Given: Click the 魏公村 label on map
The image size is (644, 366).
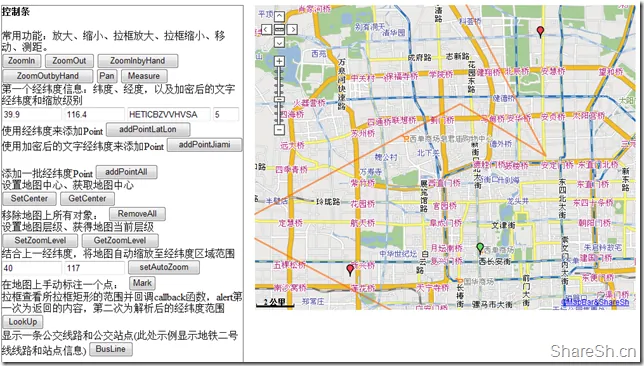Looking at the screenshot, I should click(x=386, y=157).
